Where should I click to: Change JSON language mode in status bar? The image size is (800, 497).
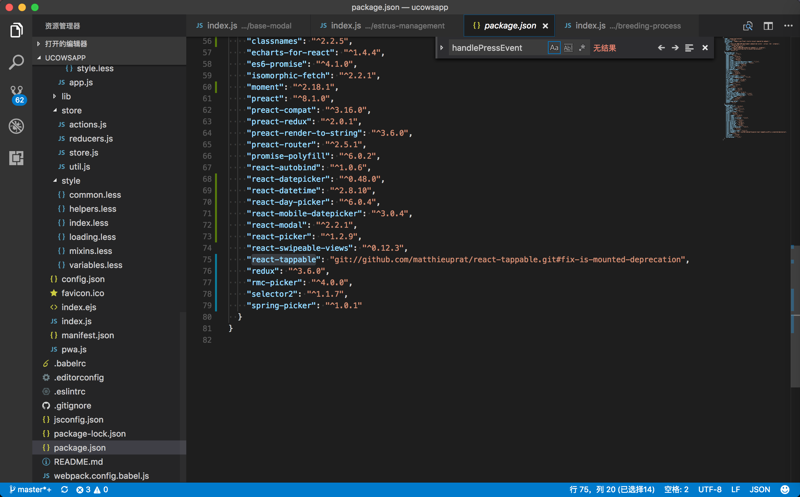tap(760, 490)
